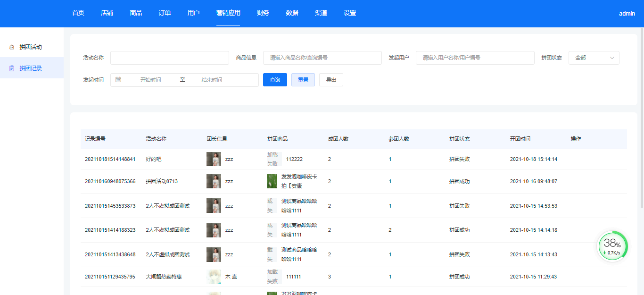Click the 开始时间 start date field
This screenshot has height=295, width=644.
click(150, 80)
